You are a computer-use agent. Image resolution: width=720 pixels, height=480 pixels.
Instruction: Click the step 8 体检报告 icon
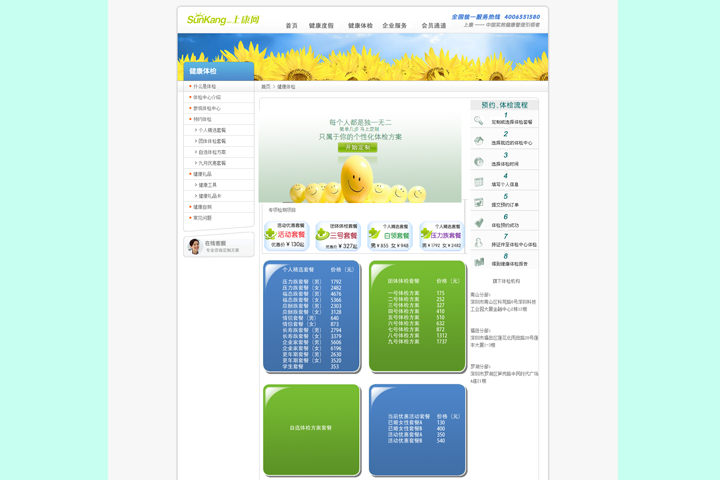[x=479, y=263]
